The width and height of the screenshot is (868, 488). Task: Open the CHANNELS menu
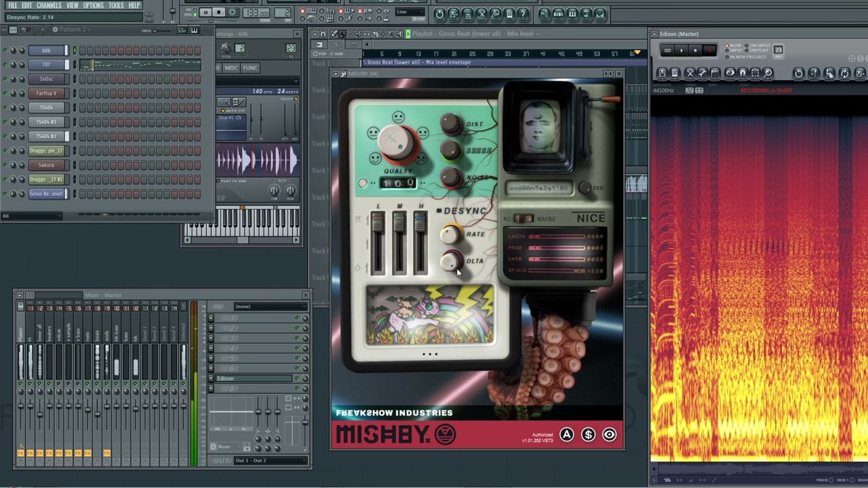49,5
